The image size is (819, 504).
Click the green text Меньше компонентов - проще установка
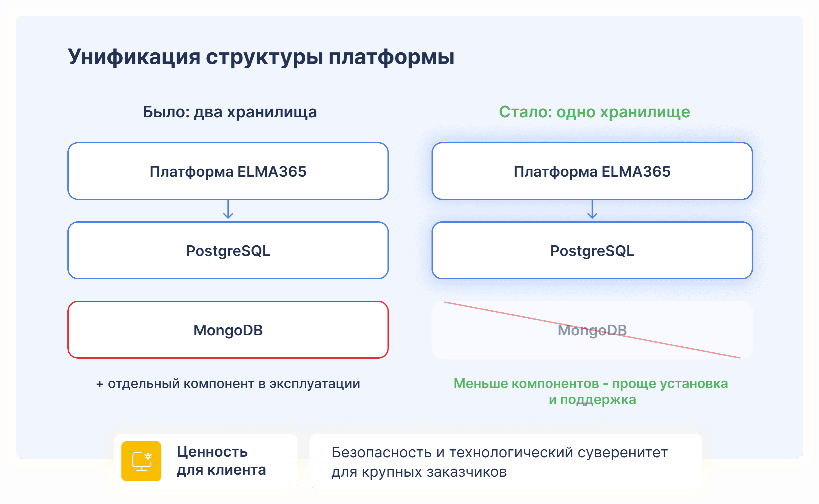591,384
